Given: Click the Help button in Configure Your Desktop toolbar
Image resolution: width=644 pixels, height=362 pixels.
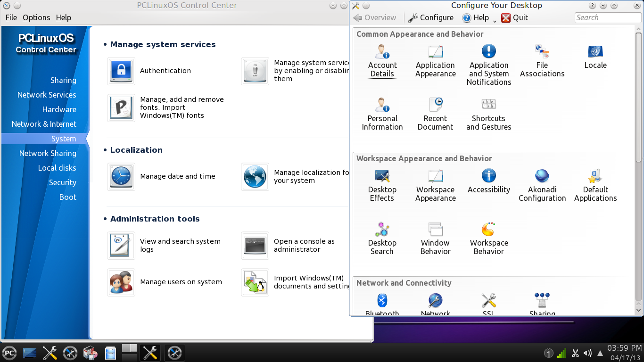Looking at the screenshot, I should tap(476, 18).
